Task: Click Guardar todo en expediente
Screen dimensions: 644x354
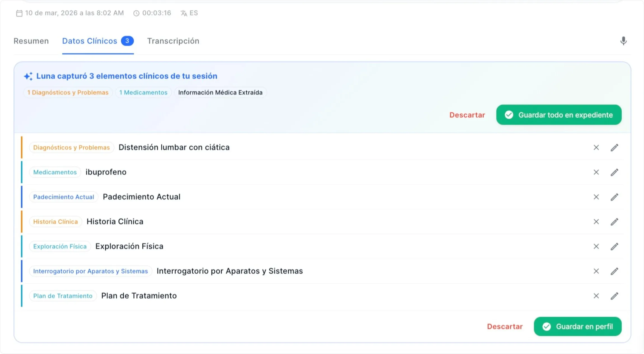Action: 559,115
